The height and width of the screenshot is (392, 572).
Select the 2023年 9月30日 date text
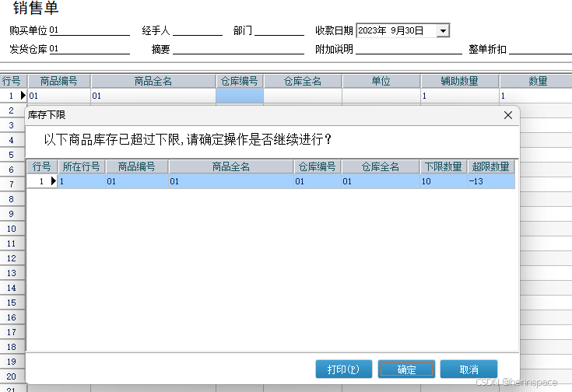391,30
